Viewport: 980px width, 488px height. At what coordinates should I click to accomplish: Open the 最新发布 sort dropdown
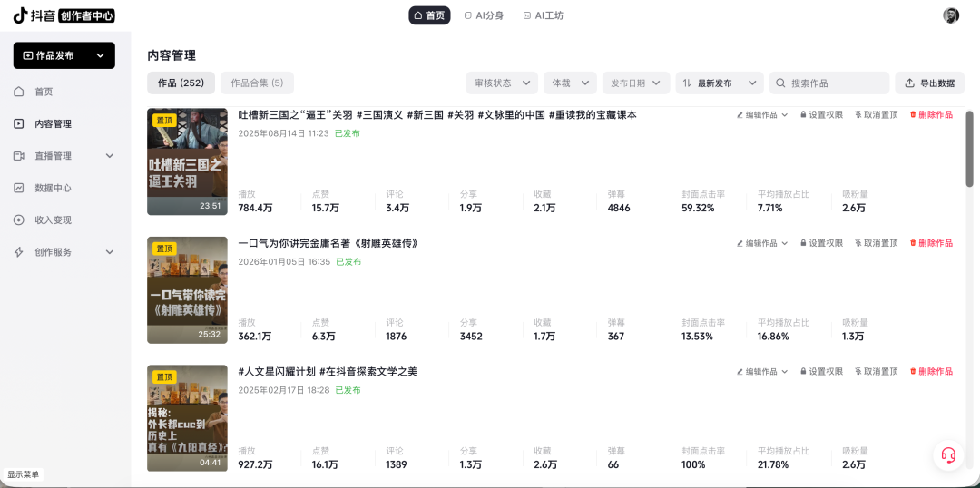point(720,83)
